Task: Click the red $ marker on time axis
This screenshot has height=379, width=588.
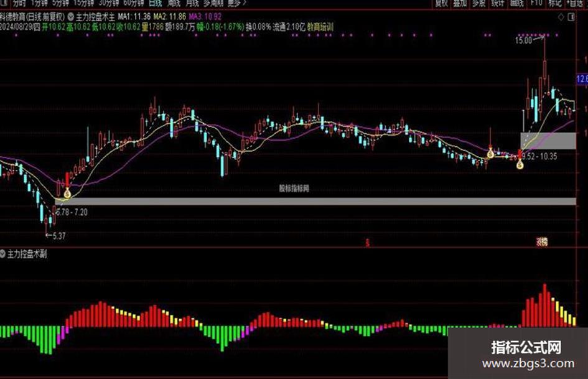Action: coord(368,243)
